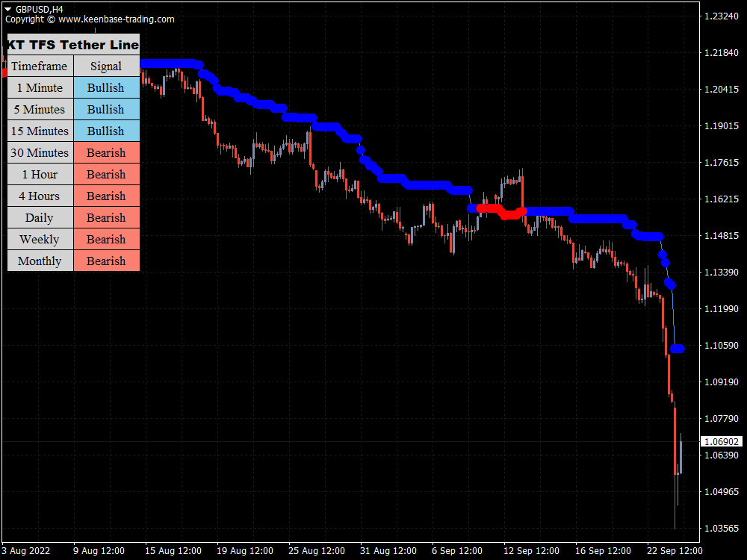Screen dimensions: 747x560
Task: Click the 16 Sep 12:00 date label
Action: 603,551
